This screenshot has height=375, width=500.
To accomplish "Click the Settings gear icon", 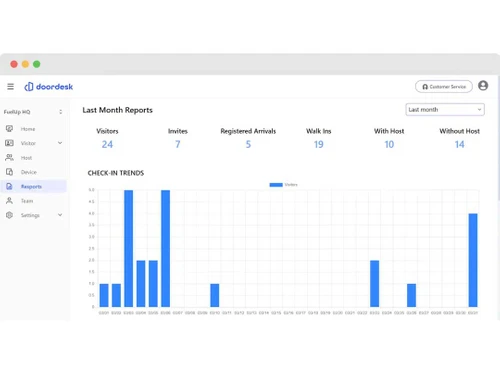I will 9,215.
